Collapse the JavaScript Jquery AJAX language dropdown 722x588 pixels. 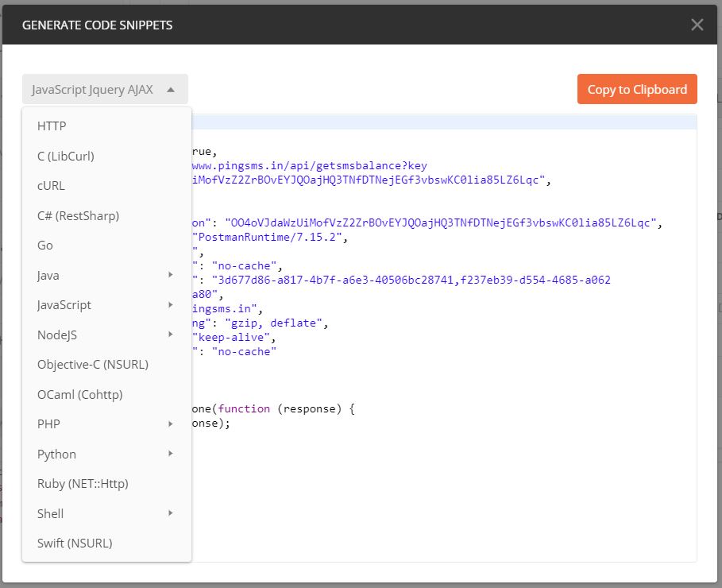point(105,89)
